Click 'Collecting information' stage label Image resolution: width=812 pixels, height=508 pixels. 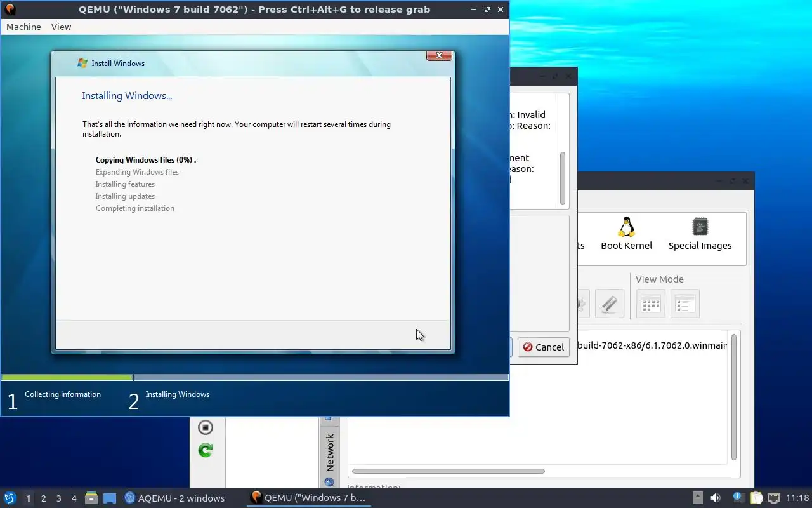pos(63,394)
